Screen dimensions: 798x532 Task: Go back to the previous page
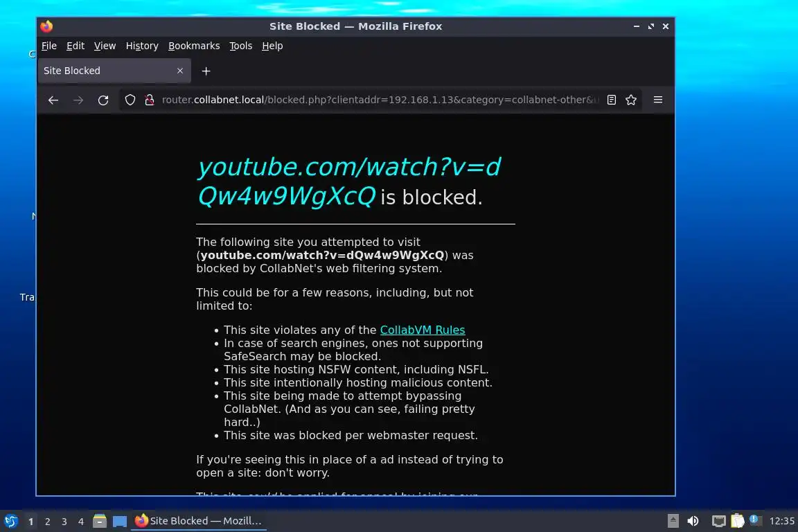pos(53,100)
